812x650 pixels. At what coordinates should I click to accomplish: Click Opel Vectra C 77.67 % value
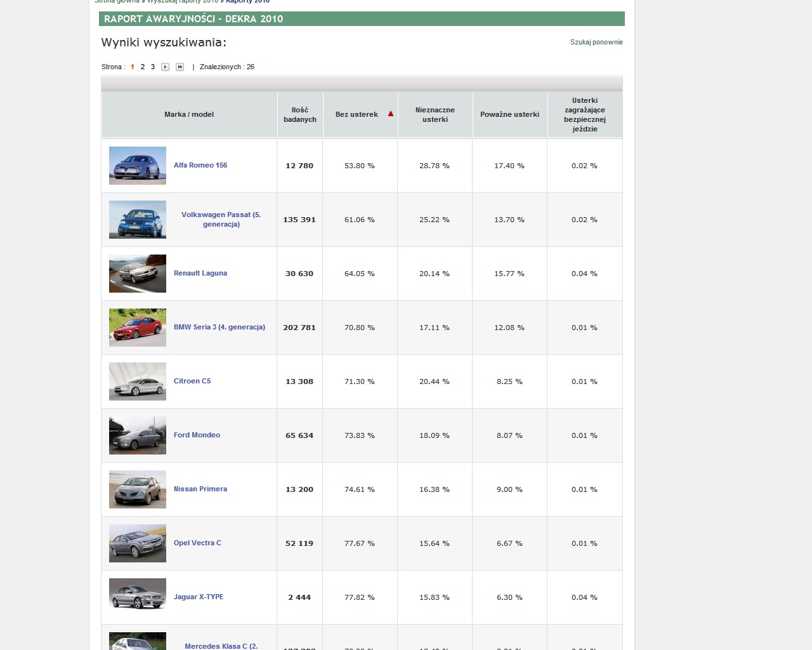(360, 543)
